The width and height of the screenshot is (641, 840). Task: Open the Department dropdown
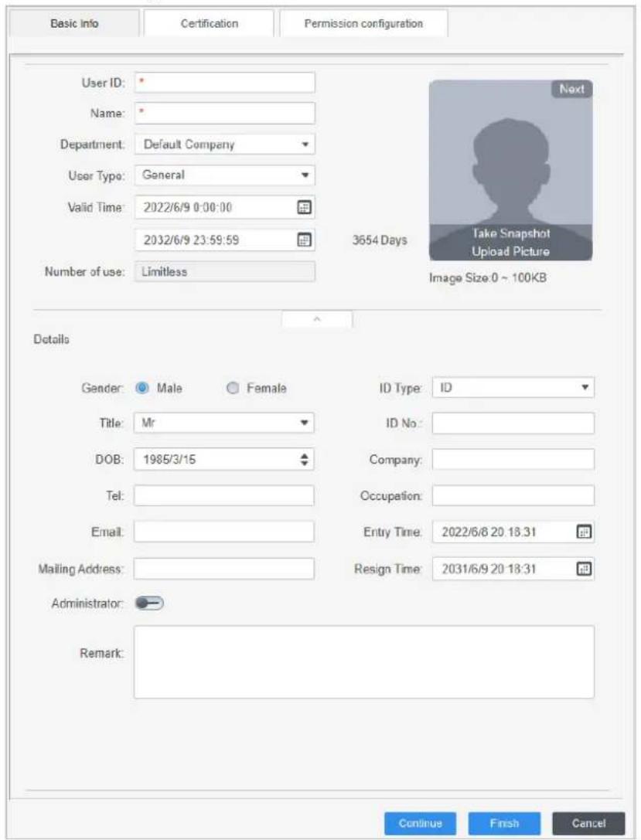(224, 145)
